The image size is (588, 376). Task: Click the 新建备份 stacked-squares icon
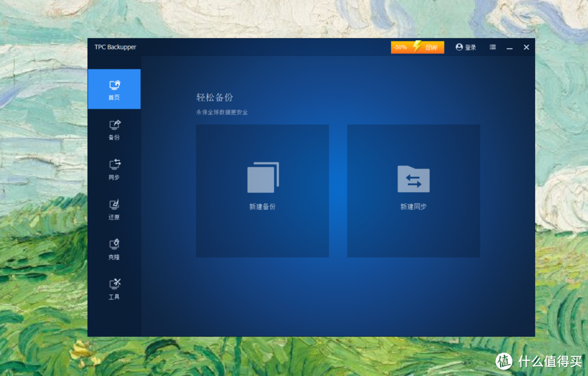tap(263, 177)
